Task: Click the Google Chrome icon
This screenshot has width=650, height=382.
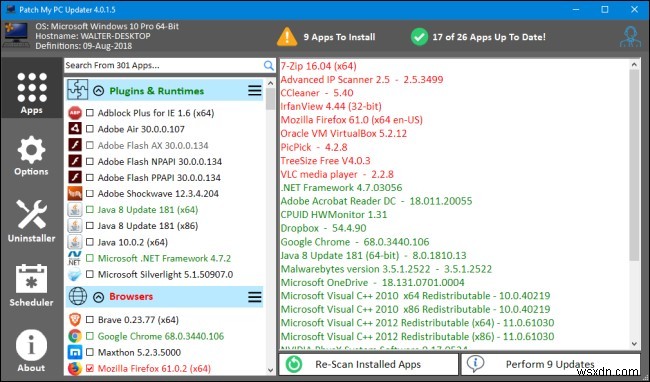Action: point(75,336)
